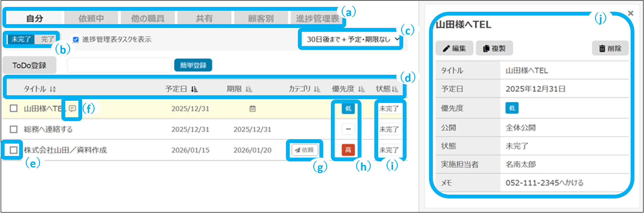Close the detail panel with X
The width and height of the screenshot is (644, 213).
630,13
